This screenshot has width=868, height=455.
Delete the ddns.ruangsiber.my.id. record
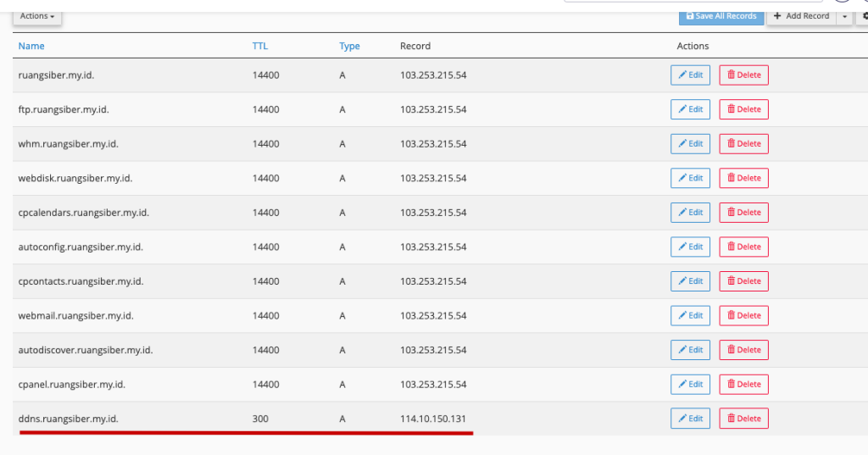(x=743, y=418)
